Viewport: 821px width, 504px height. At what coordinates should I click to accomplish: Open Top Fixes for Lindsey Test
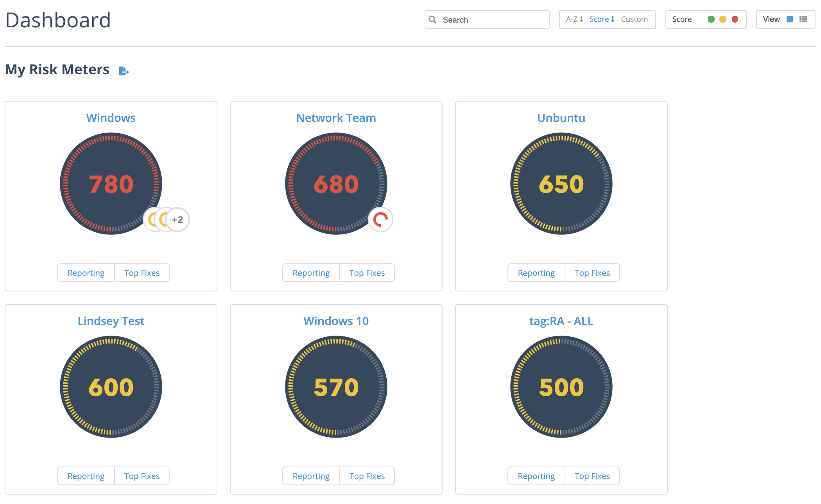click(x=142, y=476)
